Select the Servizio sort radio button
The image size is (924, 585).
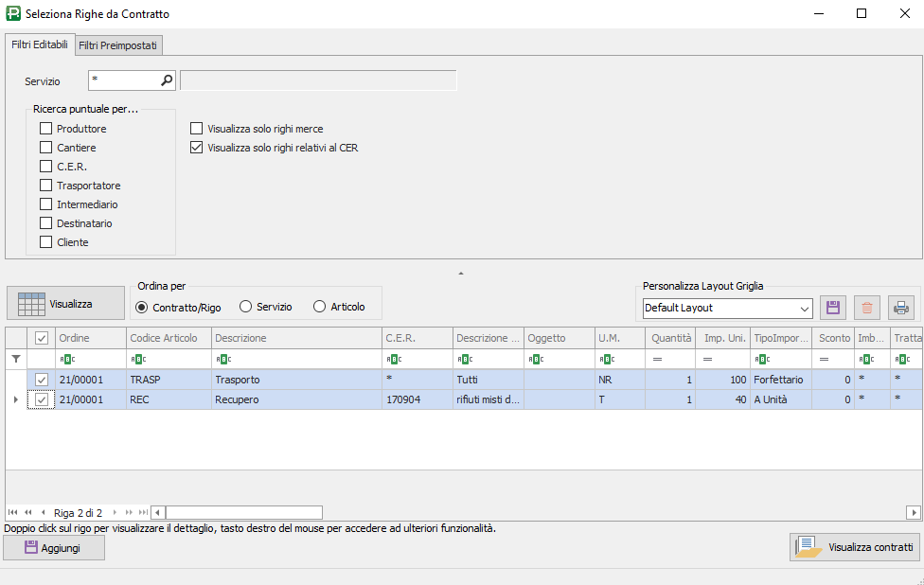246,307
